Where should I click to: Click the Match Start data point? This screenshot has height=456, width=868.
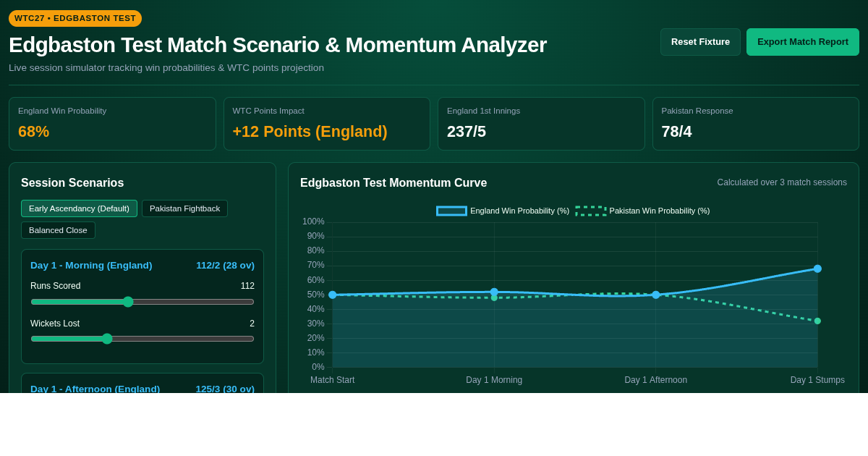(333, 295)
